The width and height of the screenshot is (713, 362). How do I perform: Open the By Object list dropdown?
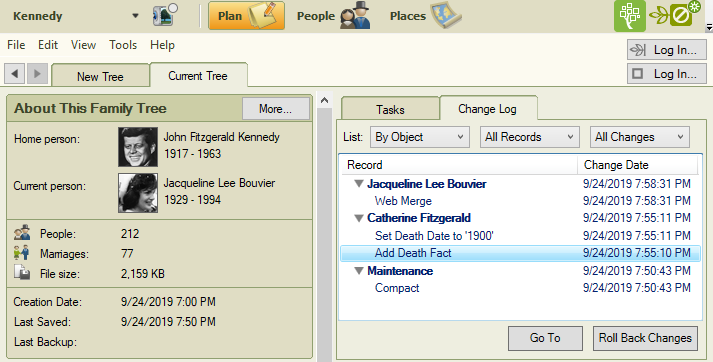(419, 137)
